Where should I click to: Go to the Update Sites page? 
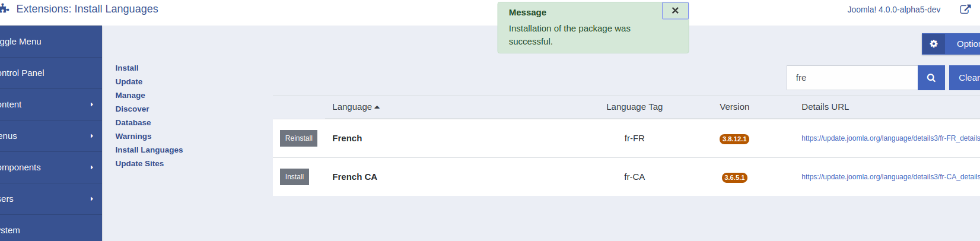[139, 164]
